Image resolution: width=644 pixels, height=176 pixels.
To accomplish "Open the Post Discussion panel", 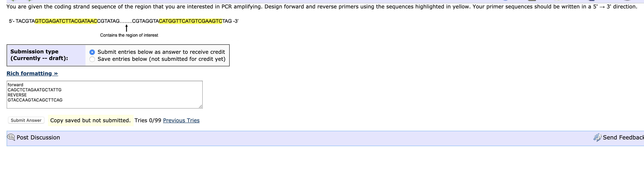I will pos(38,137).
